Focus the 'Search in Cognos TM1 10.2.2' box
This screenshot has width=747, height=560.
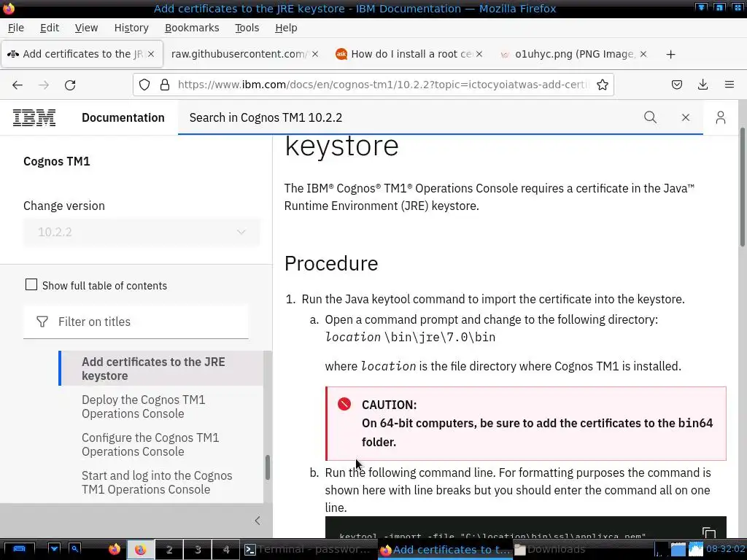tap(410, 117)
